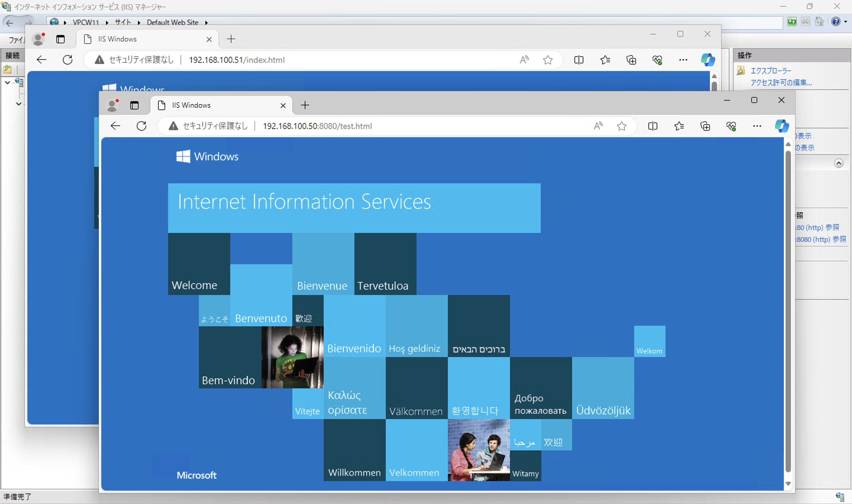Click photo of two people with laptop

[478, 450]
